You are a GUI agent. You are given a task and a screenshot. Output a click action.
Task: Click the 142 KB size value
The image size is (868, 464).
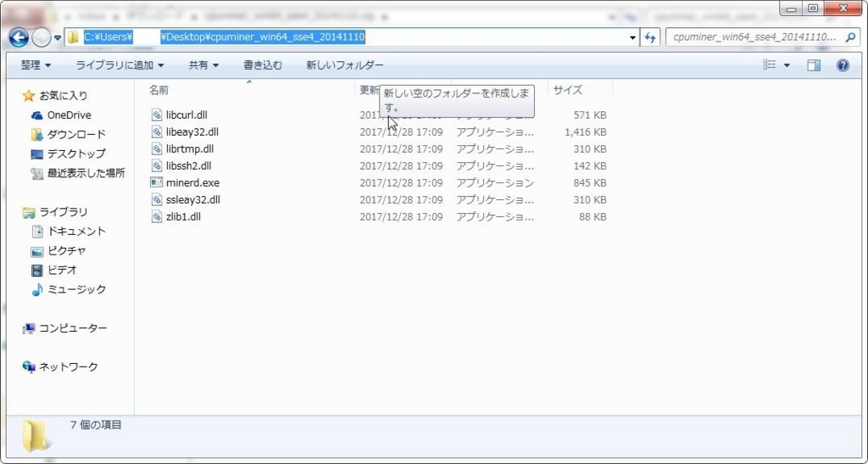[x=590, y=165]
